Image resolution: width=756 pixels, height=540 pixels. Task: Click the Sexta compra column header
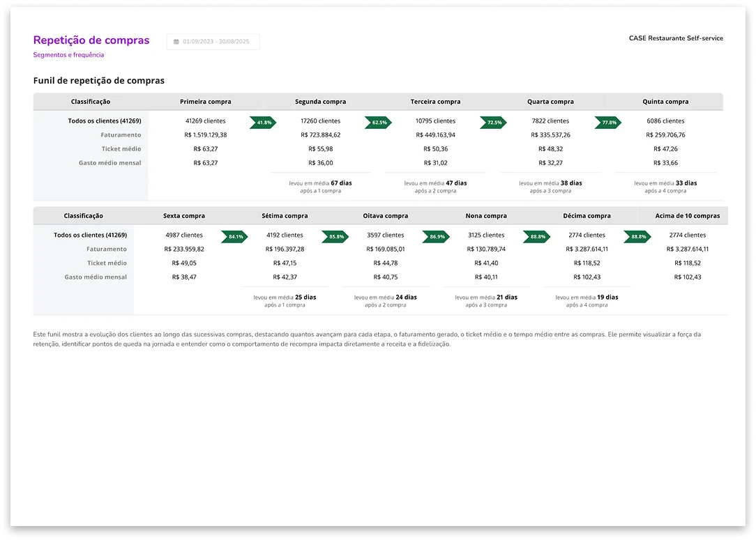(184, 216)
